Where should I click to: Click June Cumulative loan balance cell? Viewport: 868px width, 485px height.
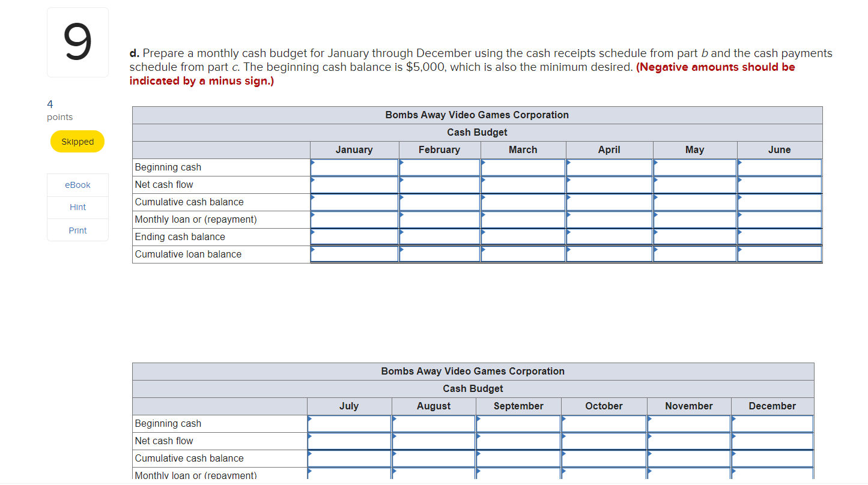(780, 255)
